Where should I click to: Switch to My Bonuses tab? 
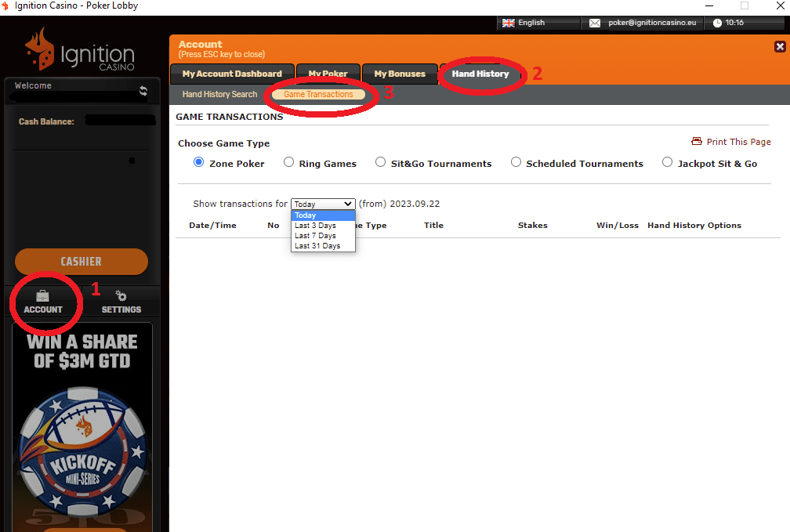pyautogui.click(x=400, y=74)
